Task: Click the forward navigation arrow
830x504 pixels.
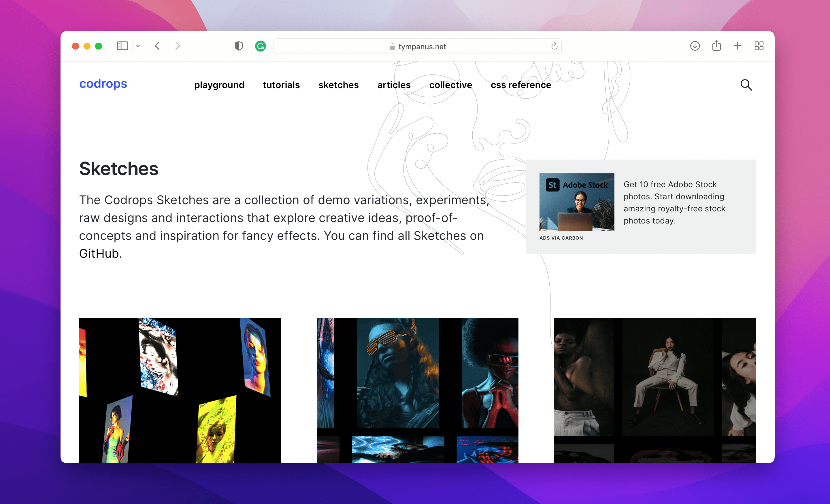Action: point(178,46)
